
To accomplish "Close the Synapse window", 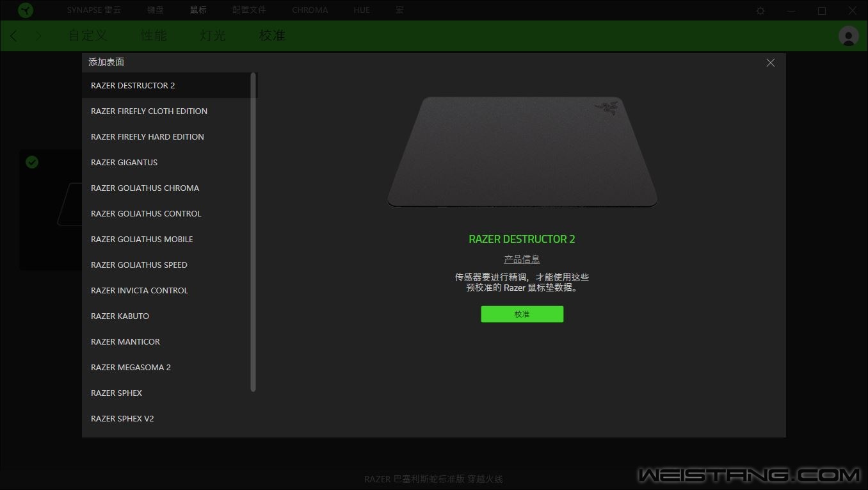I will click(853, 11).
